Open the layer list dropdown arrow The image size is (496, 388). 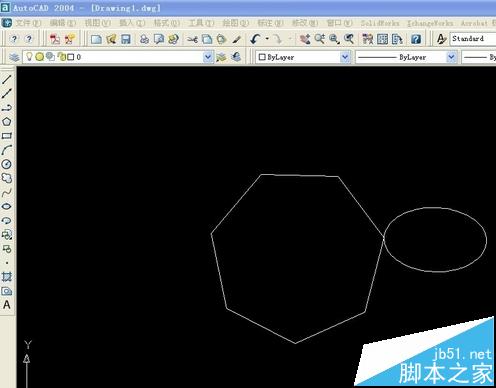click(x=208, y=57)
